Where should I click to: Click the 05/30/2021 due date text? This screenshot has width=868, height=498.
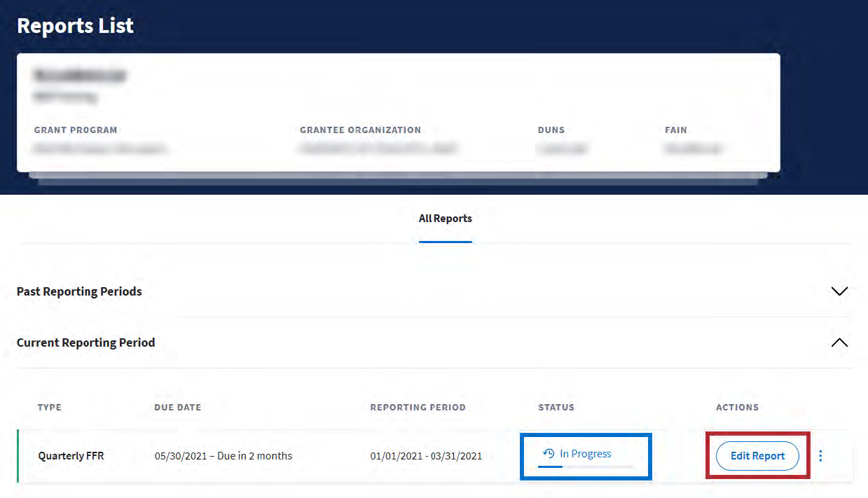(223, 456)
